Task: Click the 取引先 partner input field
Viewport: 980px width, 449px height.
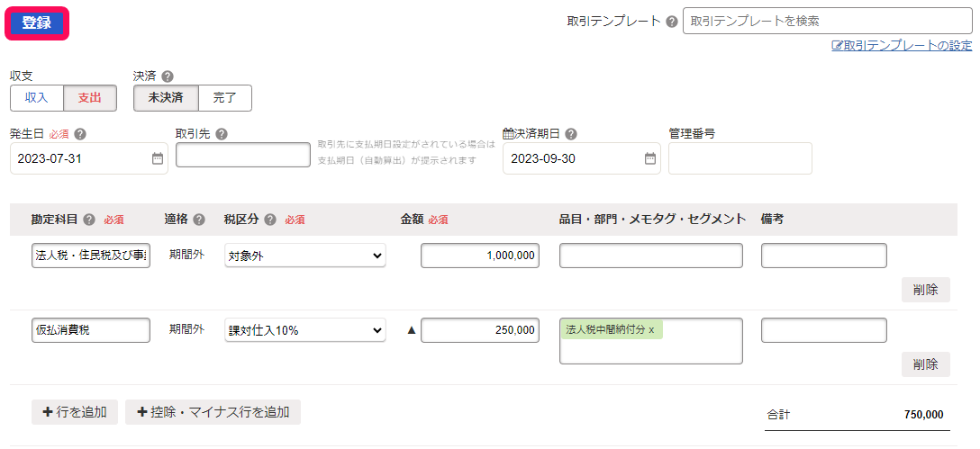Action: pyautogui.click(x=243, y=155)
